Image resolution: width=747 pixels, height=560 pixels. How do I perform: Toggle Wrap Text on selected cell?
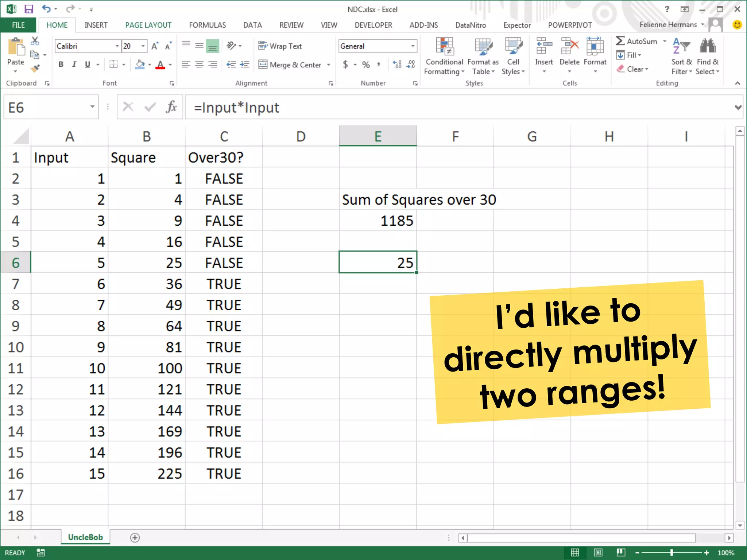(280, 46)
